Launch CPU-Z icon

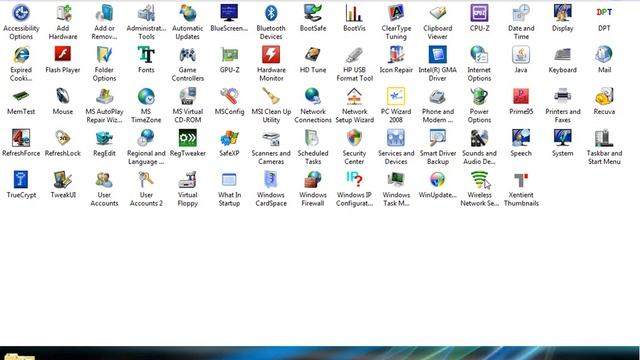click(x=479, y=13)
